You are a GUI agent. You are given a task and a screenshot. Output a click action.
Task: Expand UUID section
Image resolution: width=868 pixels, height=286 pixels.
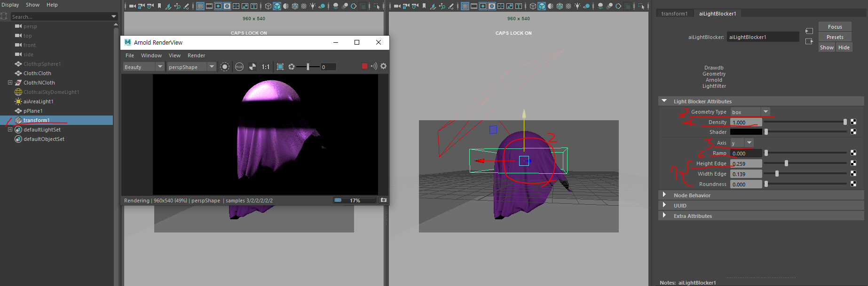click(x=664, y=205)
